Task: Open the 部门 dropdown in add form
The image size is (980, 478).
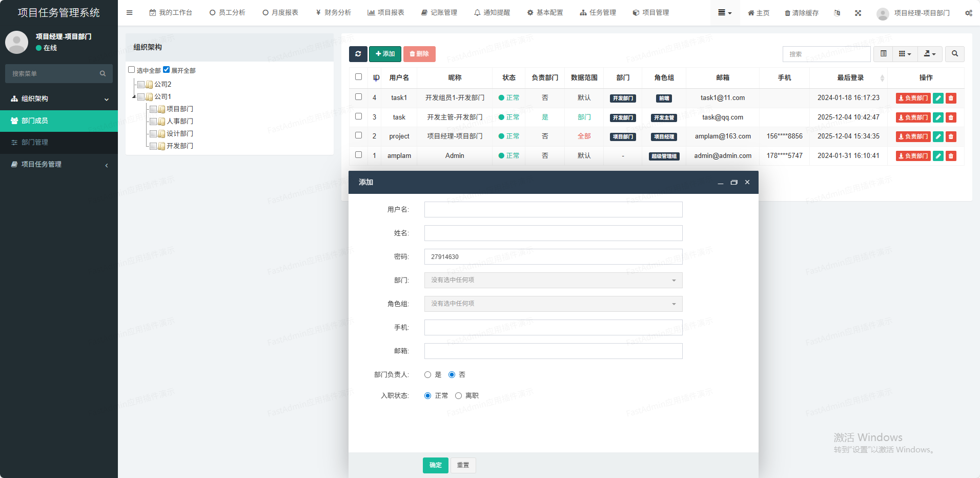Action: click(x=553, y=280)
